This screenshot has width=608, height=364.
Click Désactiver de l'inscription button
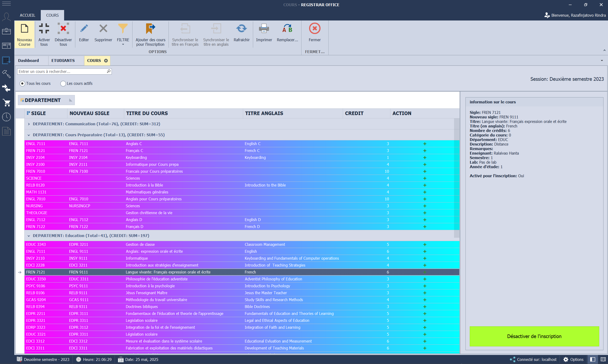(534, 336)
